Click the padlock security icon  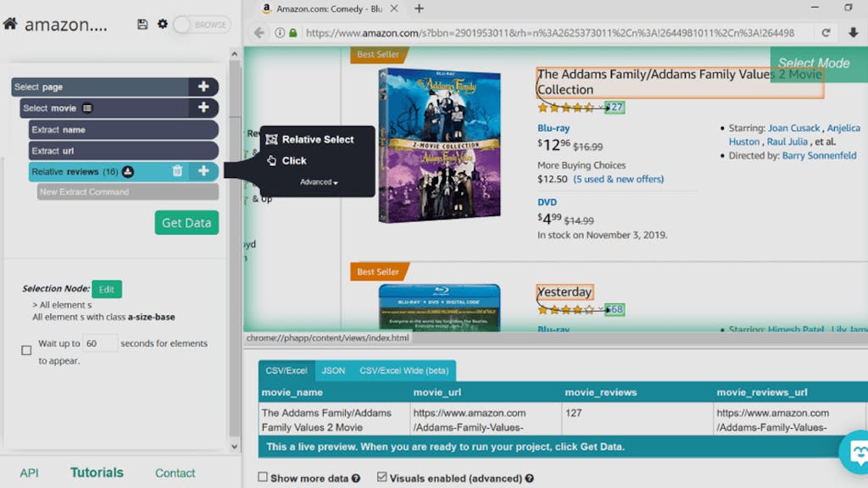(x=293, y=33)
